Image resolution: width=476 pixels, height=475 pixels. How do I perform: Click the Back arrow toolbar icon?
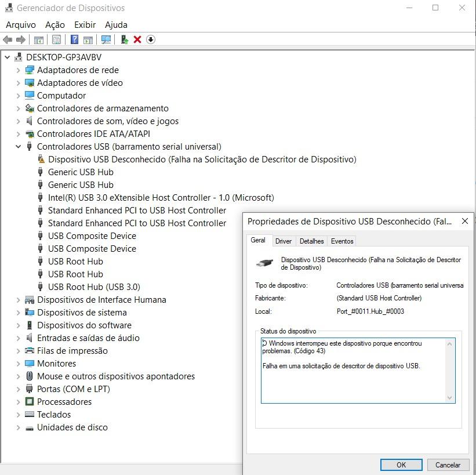(x=8, y=39)
